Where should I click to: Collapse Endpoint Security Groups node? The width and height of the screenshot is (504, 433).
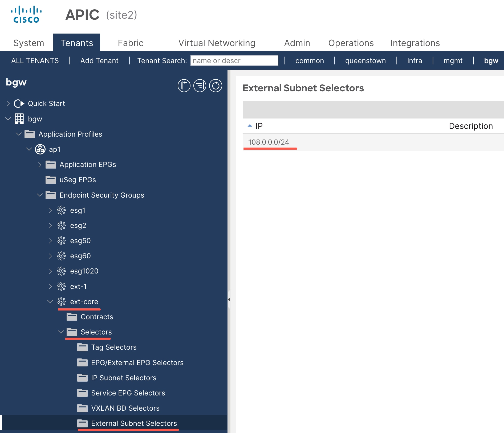tap(40, 195)
